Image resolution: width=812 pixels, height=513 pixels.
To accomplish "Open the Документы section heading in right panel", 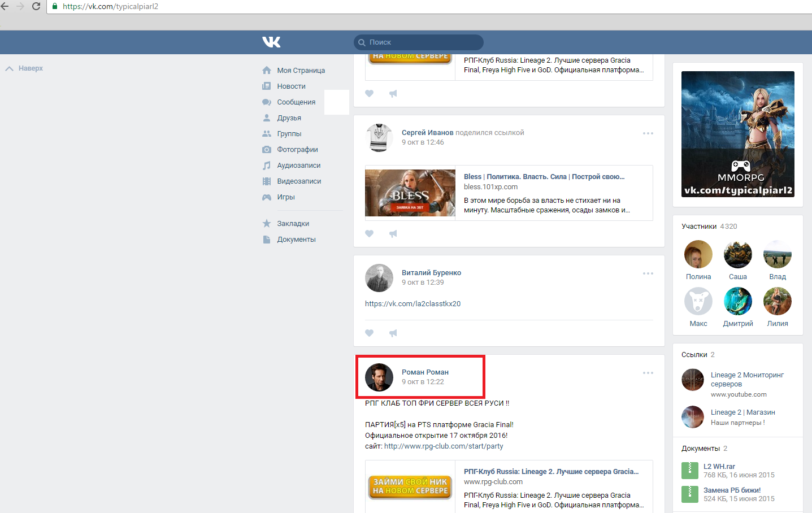I will point(701,449).
